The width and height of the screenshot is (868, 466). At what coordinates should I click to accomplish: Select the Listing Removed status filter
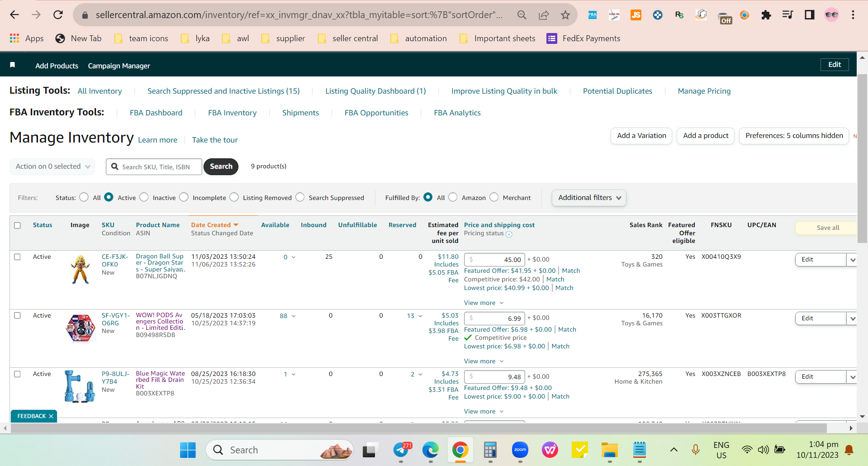234,197
